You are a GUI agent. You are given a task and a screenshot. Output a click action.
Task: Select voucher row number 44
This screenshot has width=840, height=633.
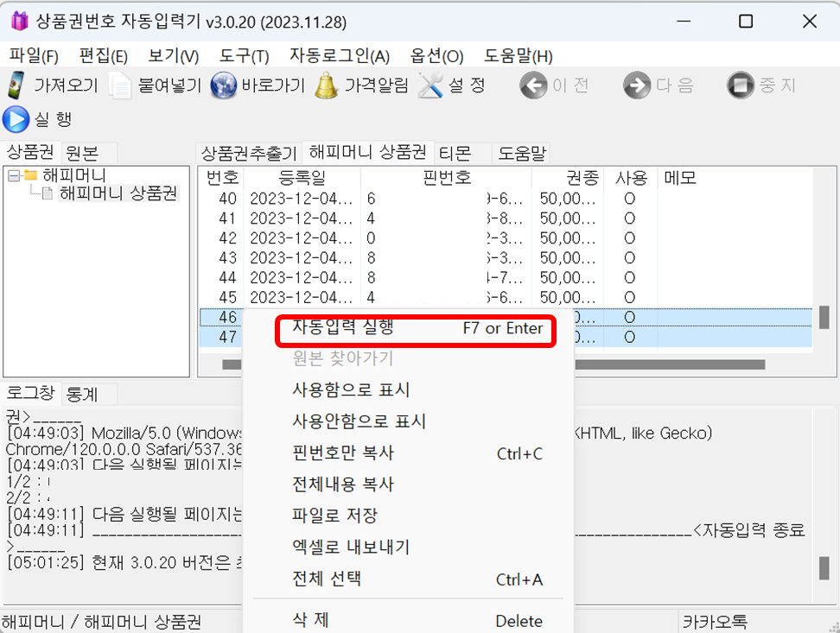point(506,278)
